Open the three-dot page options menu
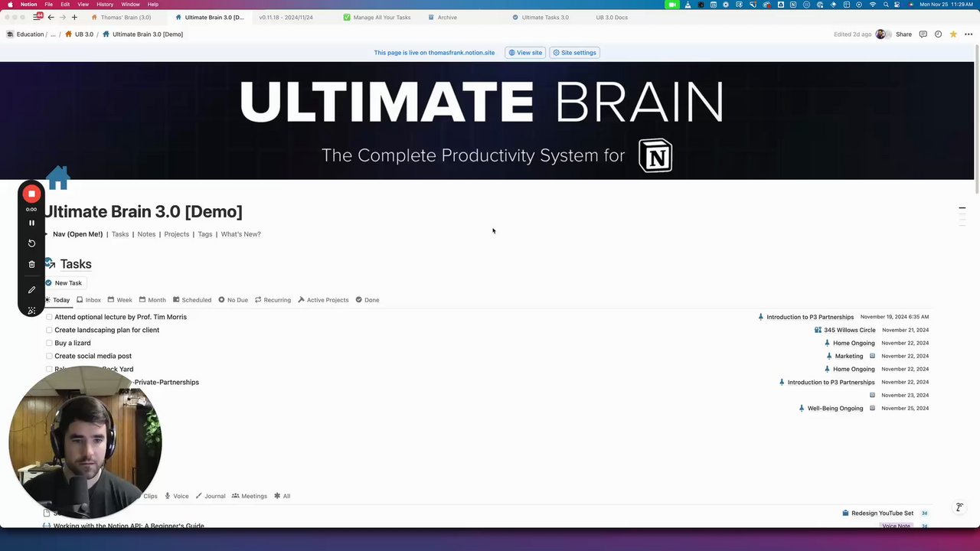This screenshot has height=551, width=980. [969, 34]
